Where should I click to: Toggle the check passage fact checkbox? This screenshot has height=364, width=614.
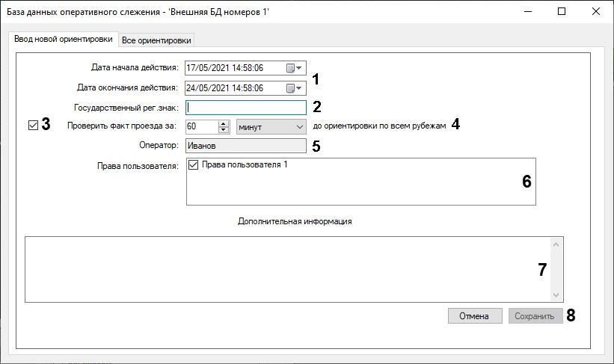(32, 126)
